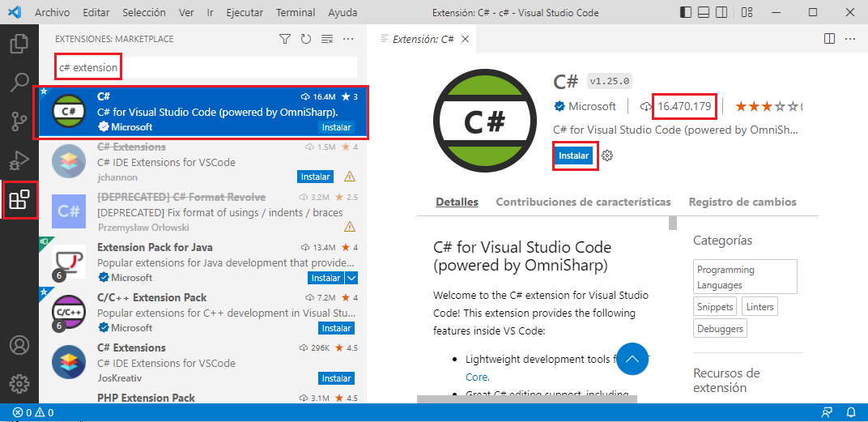
Task: Switch to Contribuciones de características tab
Action: pyautogui.click(x=584, y=202)
